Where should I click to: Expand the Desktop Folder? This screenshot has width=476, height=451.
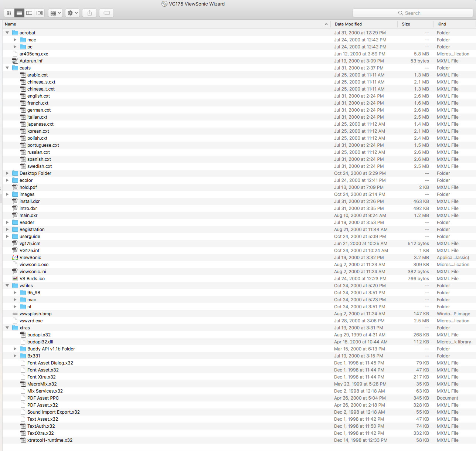[x=7, y=173]
